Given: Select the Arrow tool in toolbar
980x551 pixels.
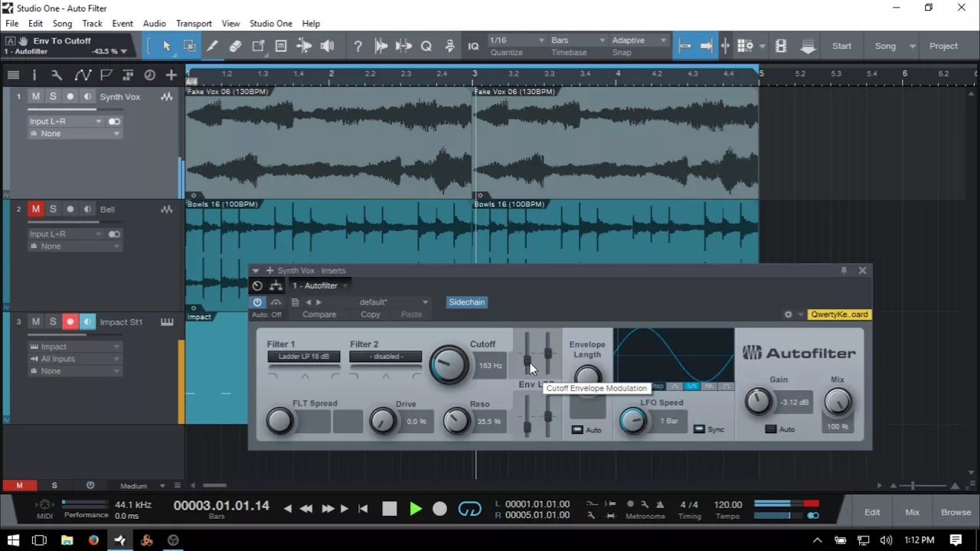Looking at the screenshot, I should pyautogui.click(x=166, y=46).
